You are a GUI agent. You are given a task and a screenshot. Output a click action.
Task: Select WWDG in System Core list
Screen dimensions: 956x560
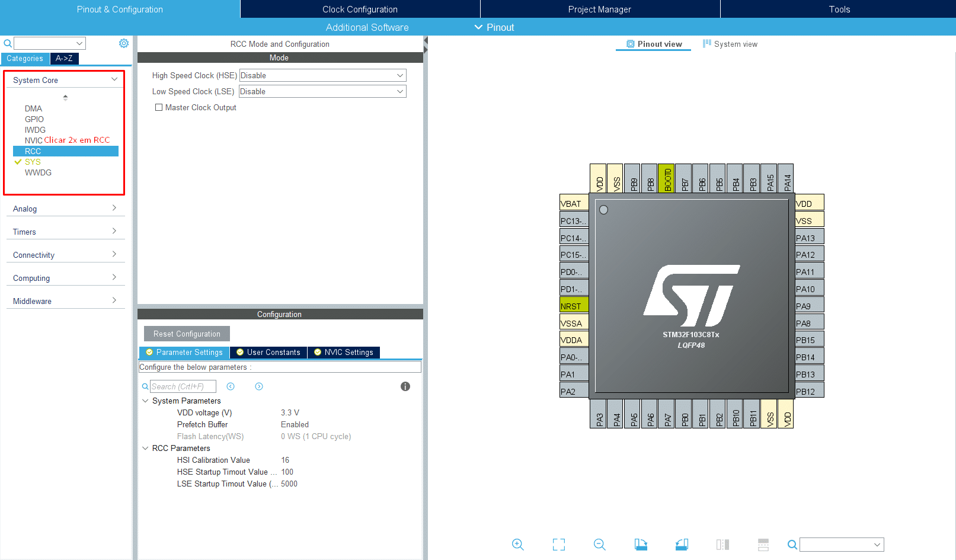[38, 172]
